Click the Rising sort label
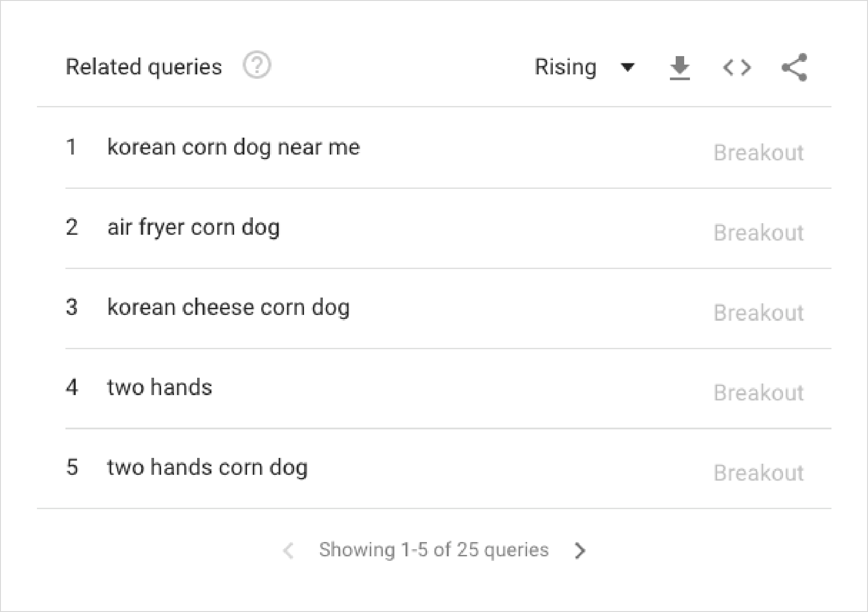 click(x=565, y=67)
